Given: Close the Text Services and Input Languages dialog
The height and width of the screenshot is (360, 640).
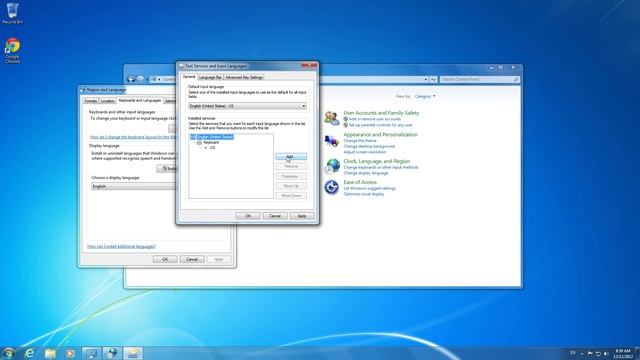Looking at the screenshot, I should 309,65.
